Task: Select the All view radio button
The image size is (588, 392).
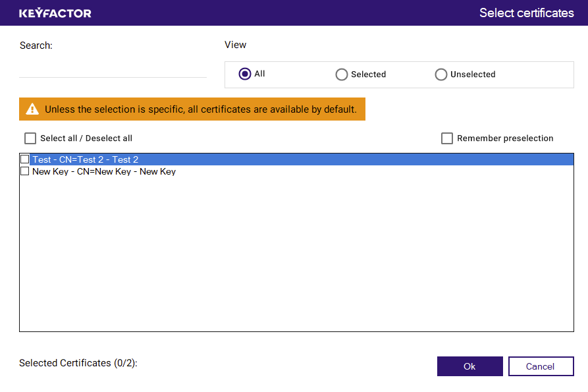Action: point(245,74)
